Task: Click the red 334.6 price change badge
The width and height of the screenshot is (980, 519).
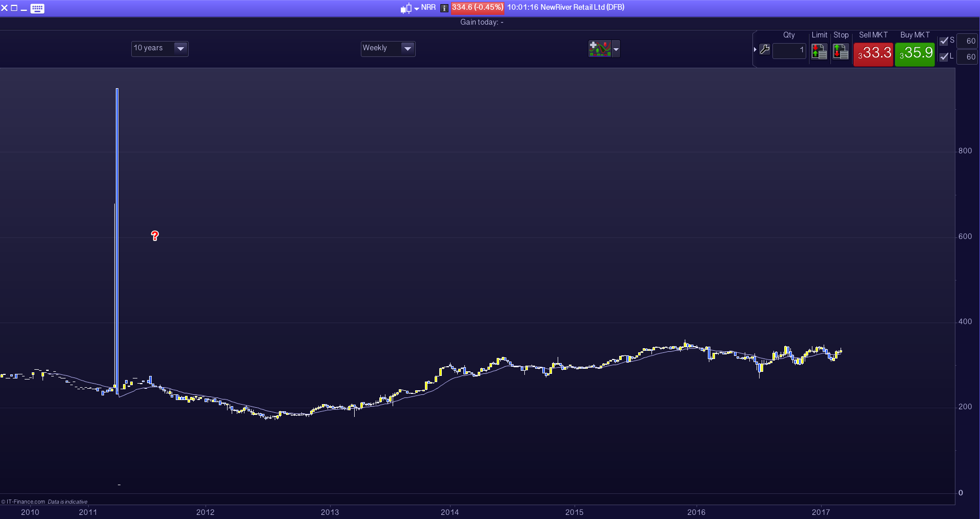Action: pos(477,8)
